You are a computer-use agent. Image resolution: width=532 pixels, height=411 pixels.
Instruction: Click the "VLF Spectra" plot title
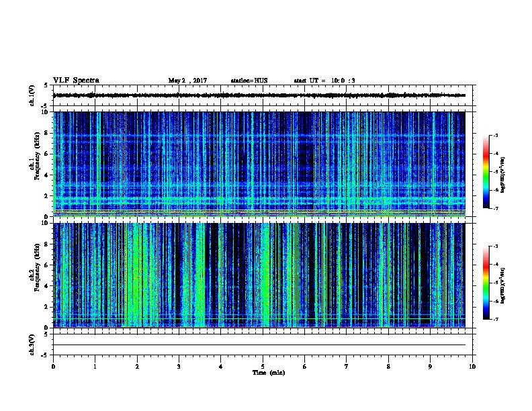(x=76, y=81)
